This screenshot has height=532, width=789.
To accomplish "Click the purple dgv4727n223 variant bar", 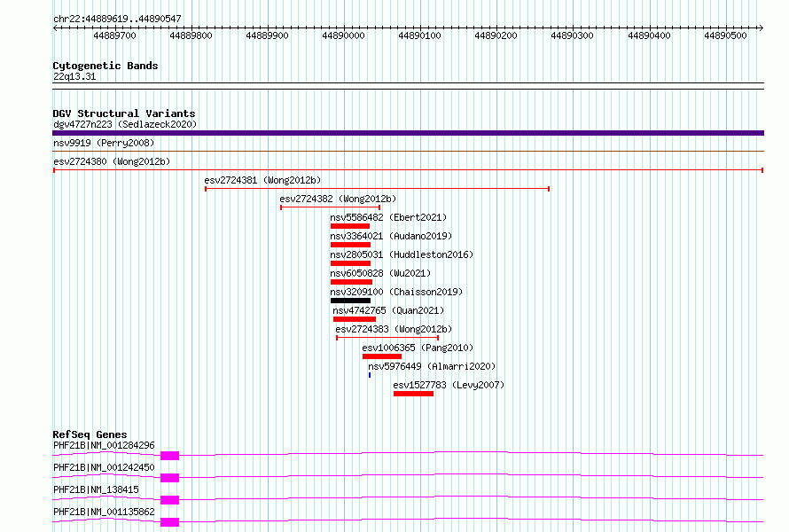I will [408, 133].
